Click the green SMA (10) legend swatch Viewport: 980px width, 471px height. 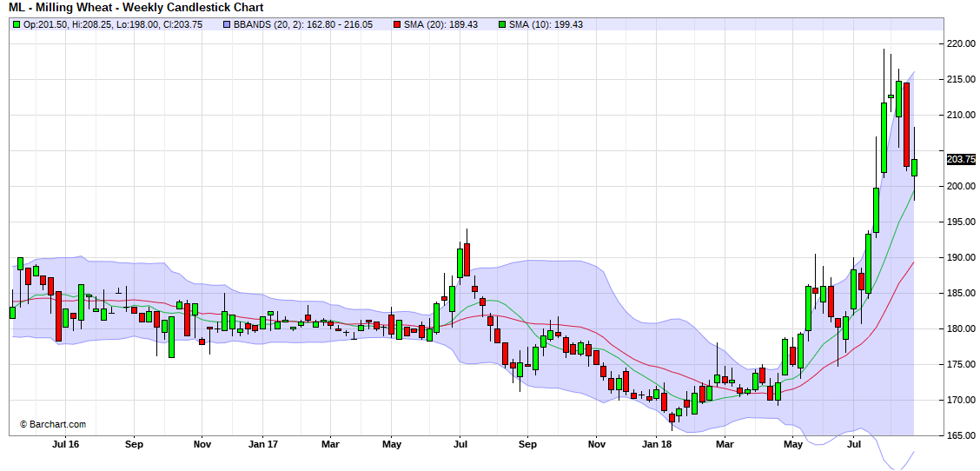(x=502, y=24)
